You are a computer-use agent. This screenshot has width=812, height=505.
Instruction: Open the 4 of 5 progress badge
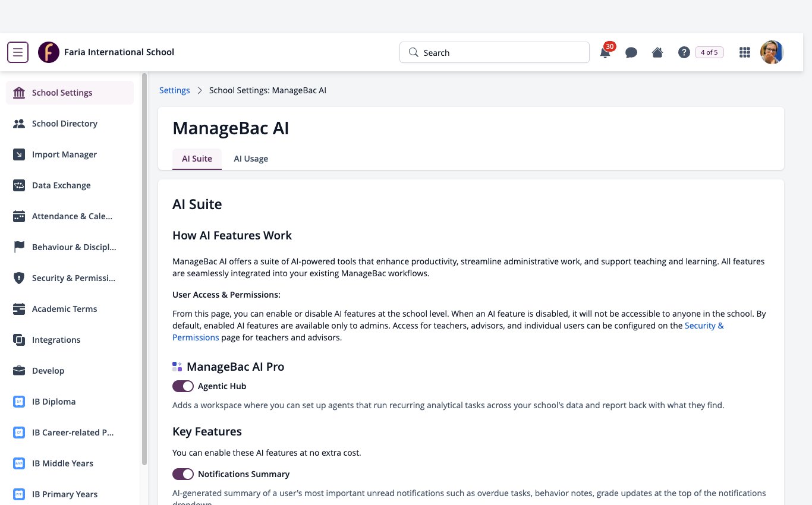point(709,52)
